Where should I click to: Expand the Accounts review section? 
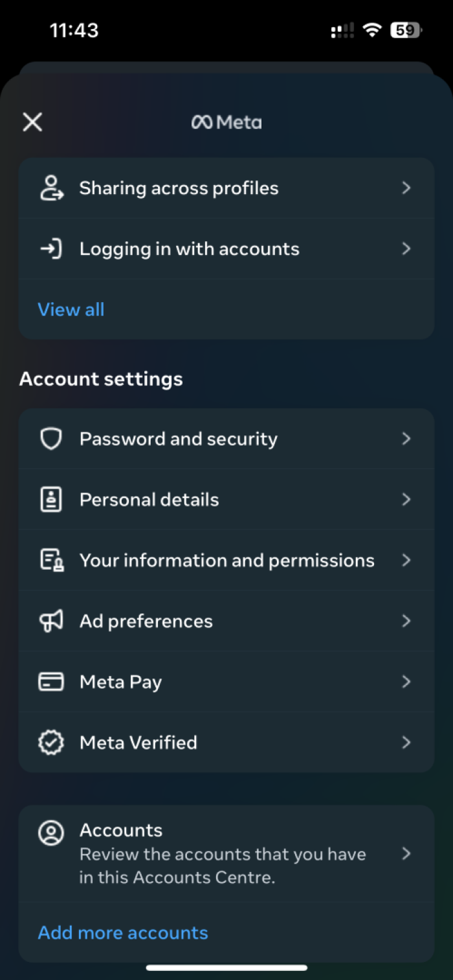[406, 853]
